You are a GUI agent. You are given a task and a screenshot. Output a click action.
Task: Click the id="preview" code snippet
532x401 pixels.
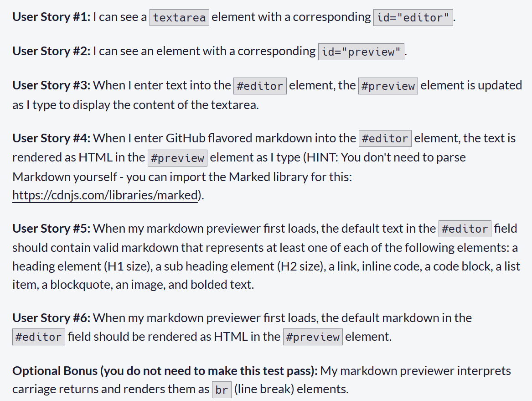pos(361,52)
